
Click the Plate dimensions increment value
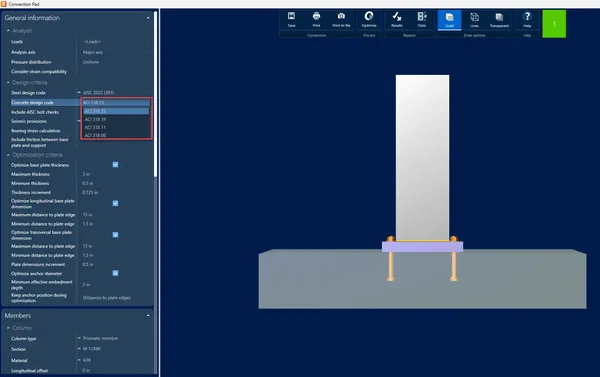(x=88, y=264)
